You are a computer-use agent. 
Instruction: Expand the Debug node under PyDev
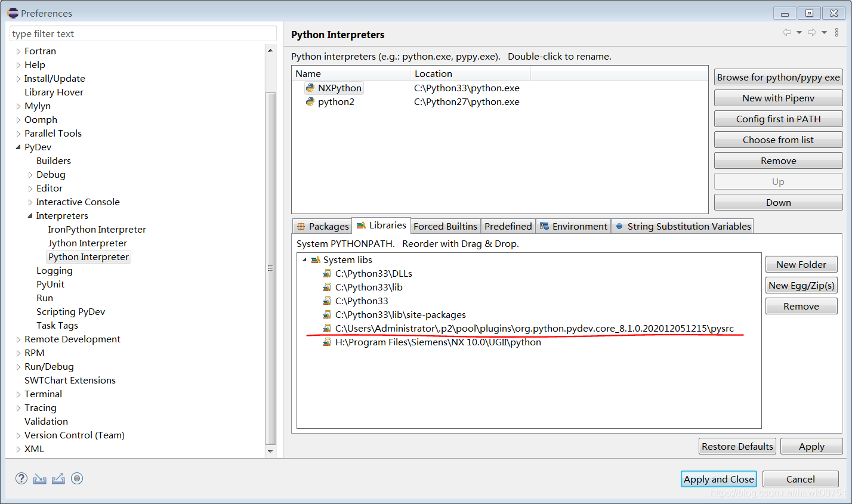pyautogui.click(x=30, y=175)
